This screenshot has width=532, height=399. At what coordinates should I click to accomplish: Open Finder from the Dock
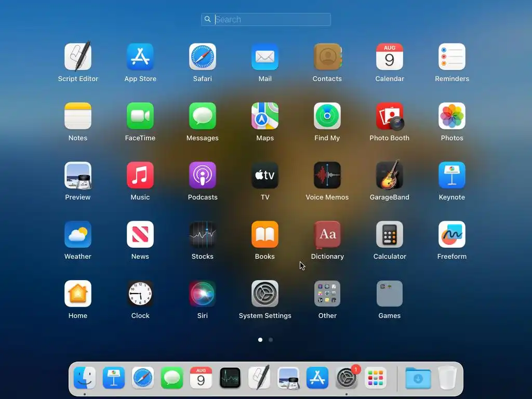point(85,378)
